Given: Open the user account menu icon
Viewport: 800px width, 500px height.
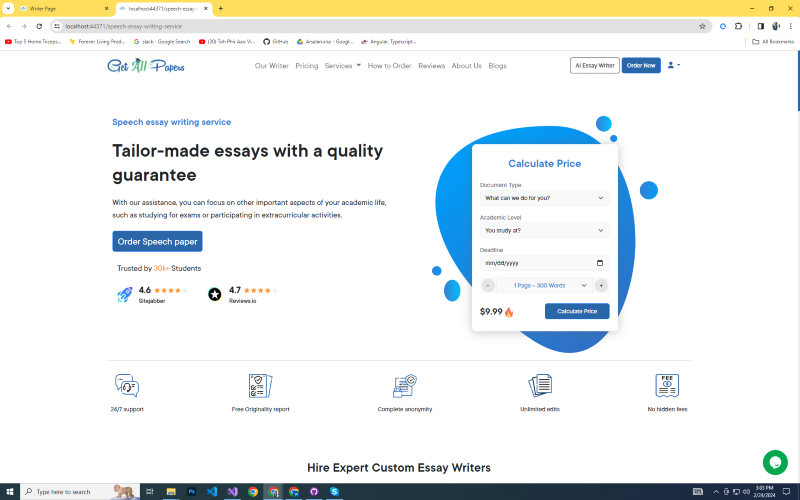Looking at the screenshot, I should coord(673,65).
